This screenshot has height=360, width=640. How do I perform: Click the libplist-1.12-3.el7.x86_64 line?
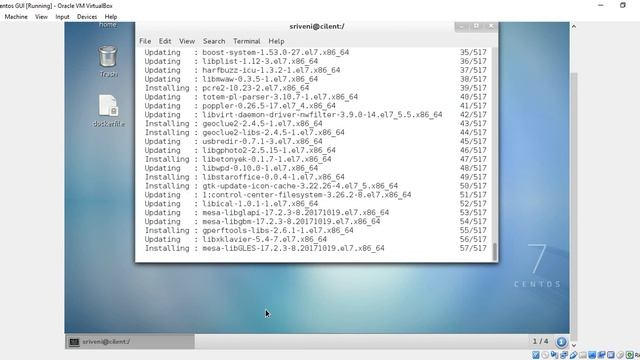[x=316, y=62]
